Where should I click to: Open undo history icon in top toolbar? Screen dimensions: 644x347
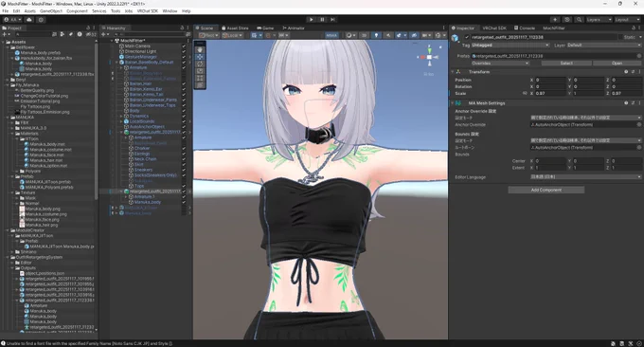pyautogui.click(x=567, y=19)
